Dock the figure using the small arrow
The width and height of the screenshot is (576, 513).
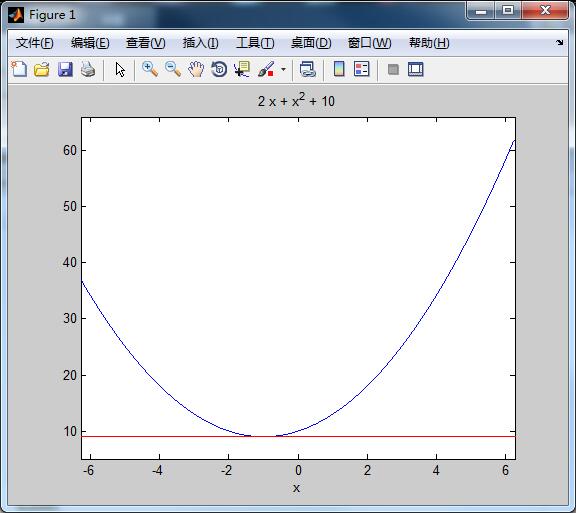(559, 42)
